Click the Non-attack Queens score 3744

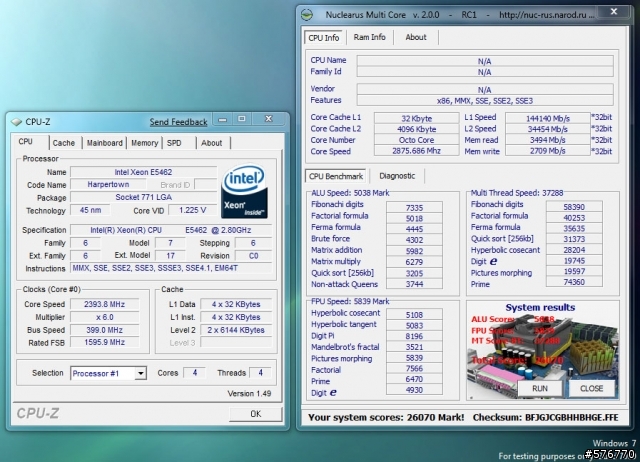[x=414, y=284]
